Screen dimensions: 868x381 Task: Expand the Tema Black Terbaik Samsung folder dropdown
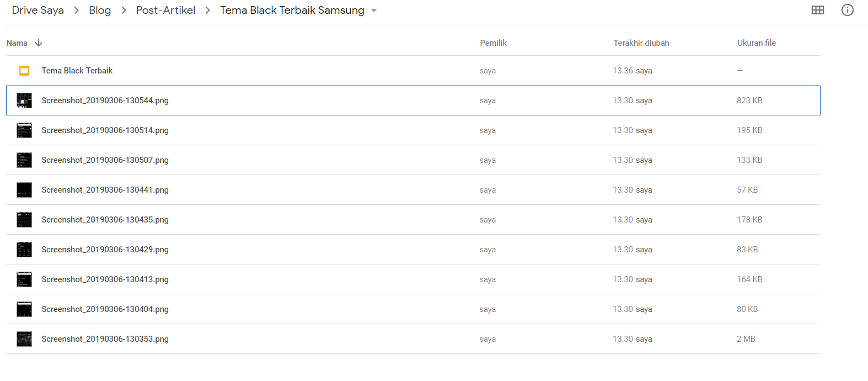click(374, 10)
